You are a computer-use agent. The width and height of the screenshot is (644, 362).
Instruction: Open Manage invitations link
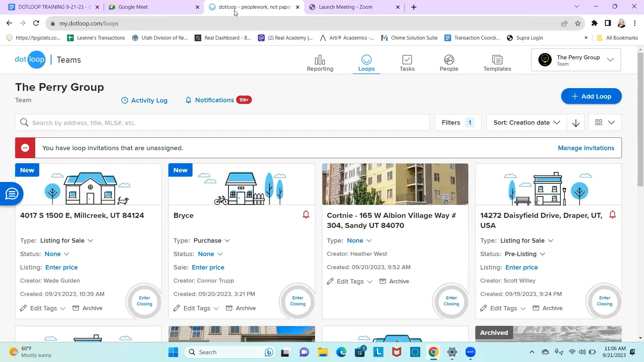coord(586,148)
